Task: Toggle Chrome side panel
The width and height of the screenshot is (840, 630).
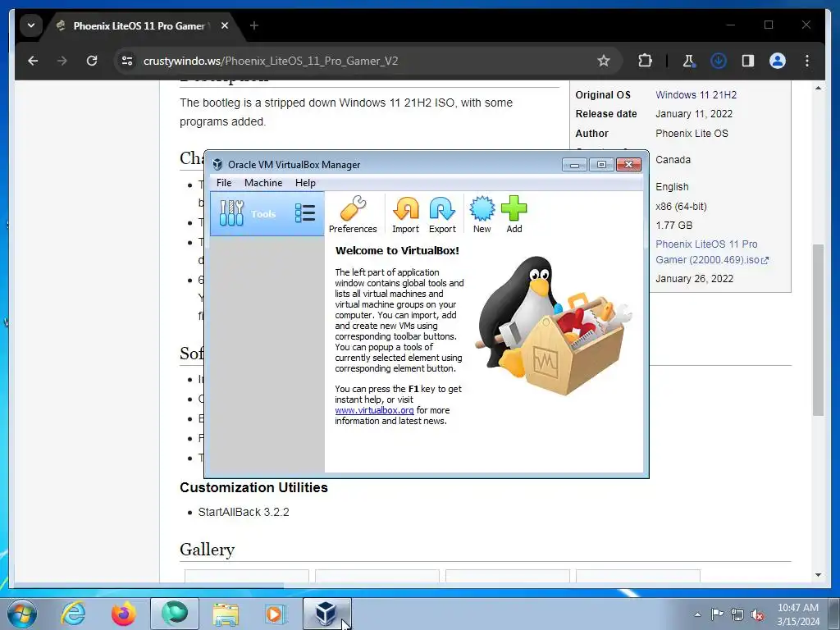Action: click(x=748, y=61)
